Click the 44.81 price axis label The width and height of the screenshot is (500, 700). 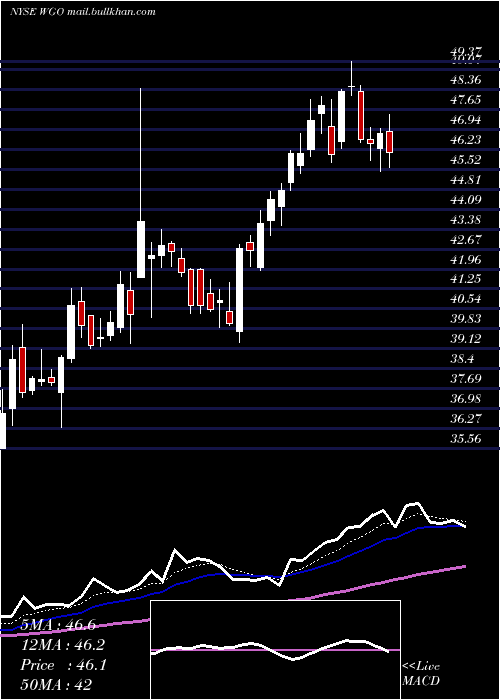[466, 180]
